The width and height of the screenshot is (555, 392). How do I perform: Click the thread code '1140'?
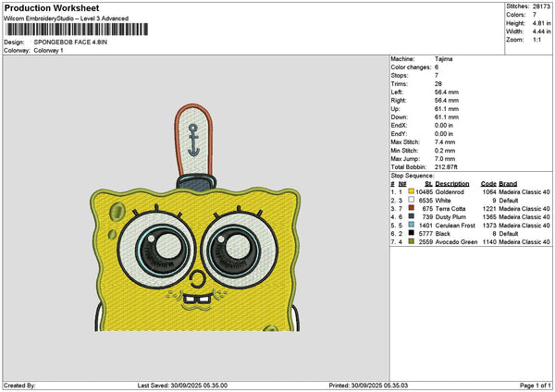[489, 242]
